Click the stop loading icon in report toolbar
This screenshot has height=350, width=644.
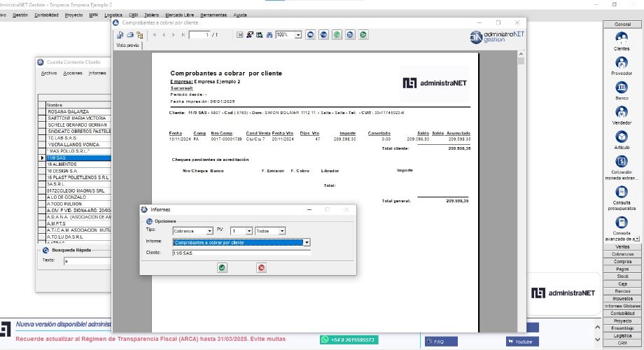240,35
